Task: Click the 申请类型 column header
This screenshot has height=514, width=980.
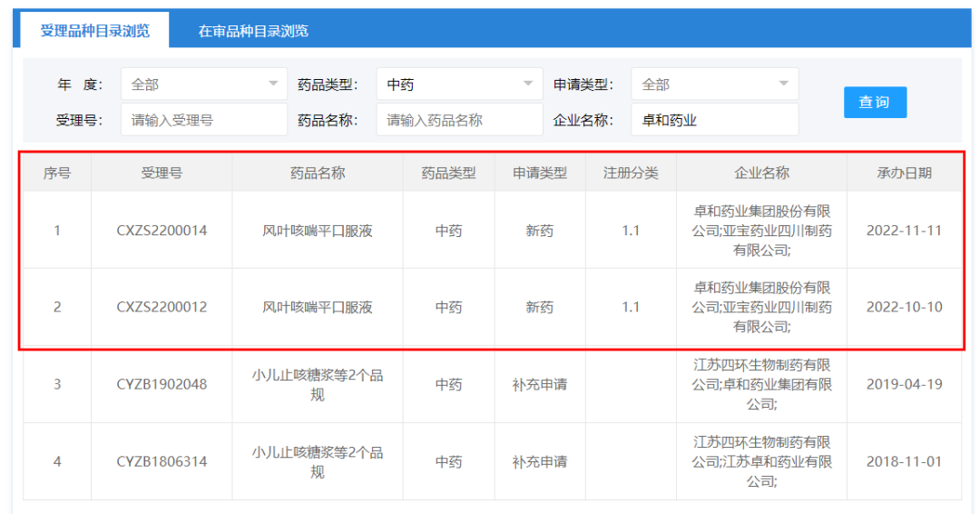Action: pos(540,173)
